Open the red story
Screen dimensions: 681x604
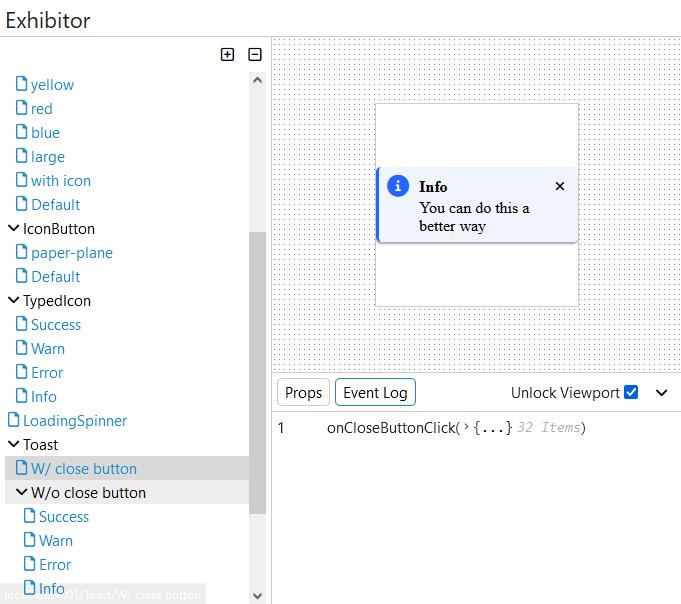(42, 109)
